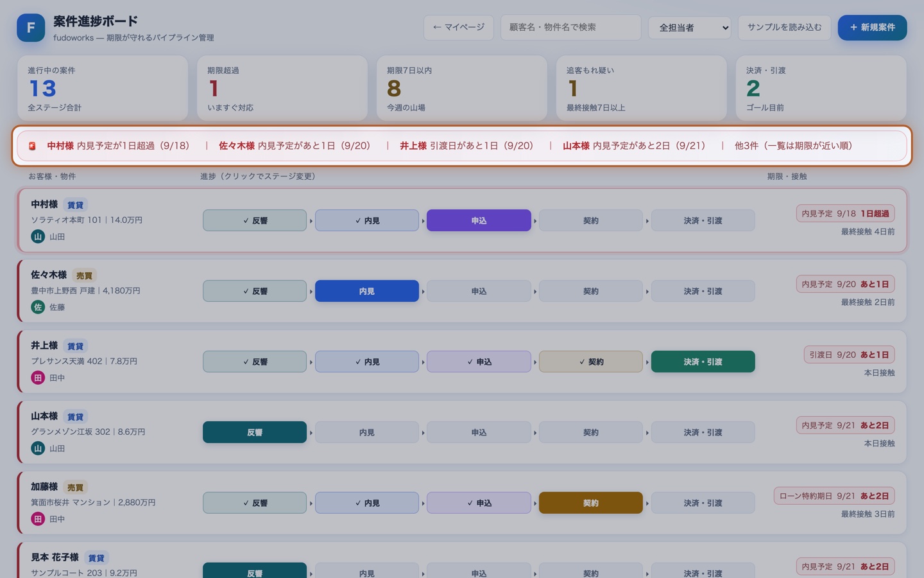
Task: Set 井上様 stage back to 契約
Action: click(x=591, y=362)
